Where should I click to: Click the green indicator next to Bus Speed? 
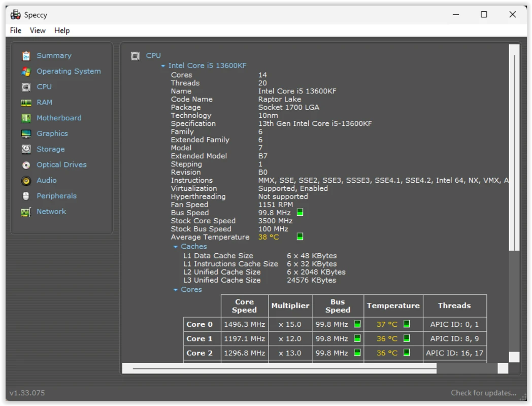point(300,212)
